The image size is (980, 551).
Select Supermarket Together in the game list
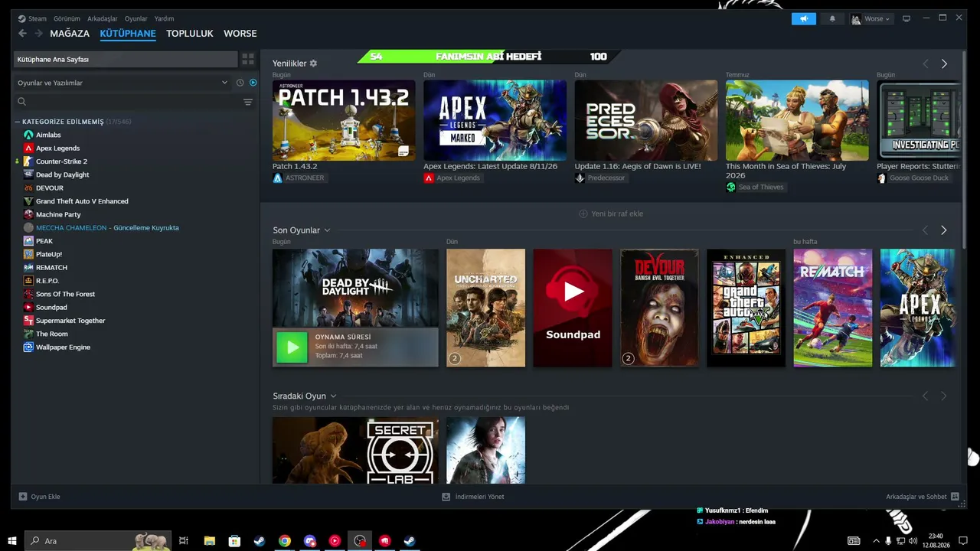pos(70,321)
